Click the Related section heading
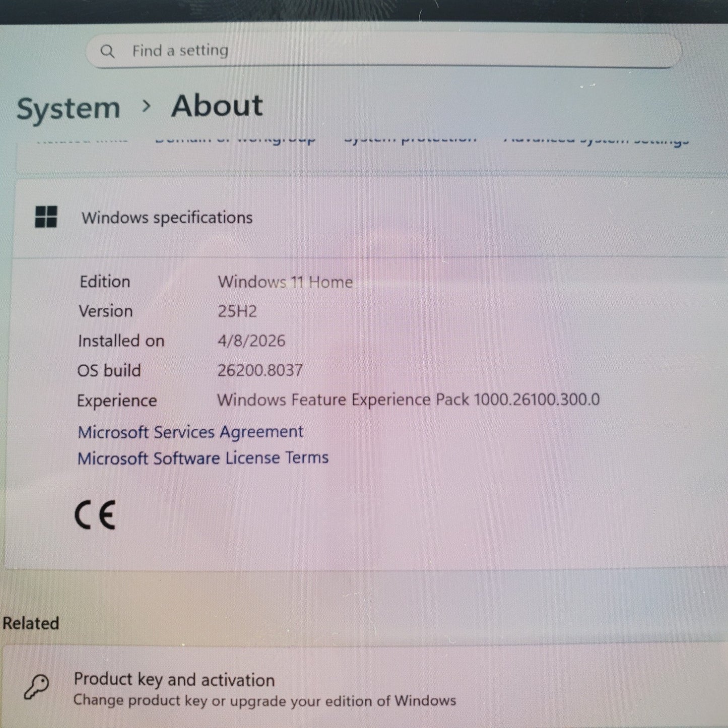 tap(31, 623)
